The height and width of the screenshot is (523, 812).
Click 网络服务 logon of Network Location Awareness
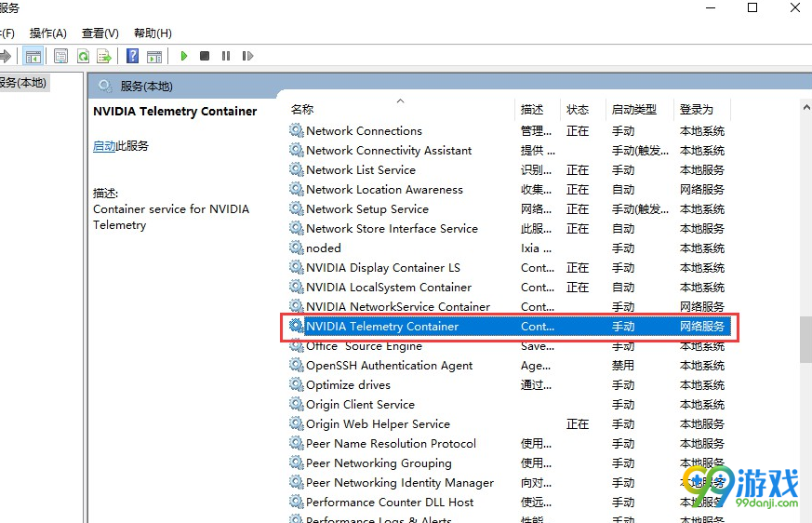coord(702,190)
